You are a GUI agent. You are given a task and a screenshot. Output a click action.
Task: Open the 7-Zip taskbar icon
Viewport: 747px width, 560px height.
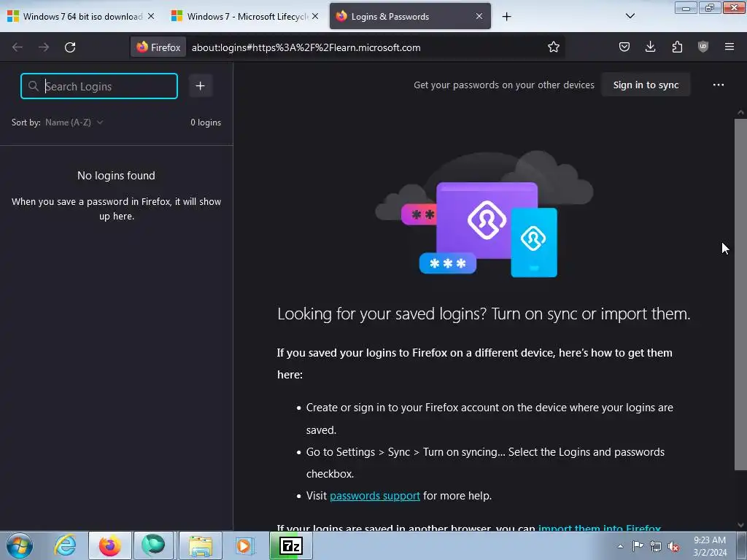pos(291,545)
